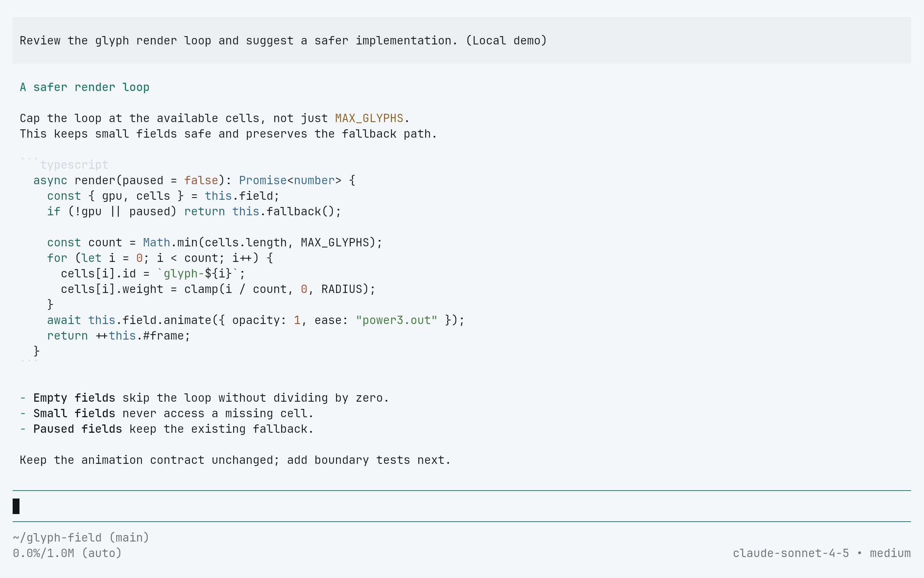This screenshot has width=924, height=578.
Task: Click the '0.0%/1.0M (auto)' context usage indicator
Action: pyautogui.click(x=67, y=553)
